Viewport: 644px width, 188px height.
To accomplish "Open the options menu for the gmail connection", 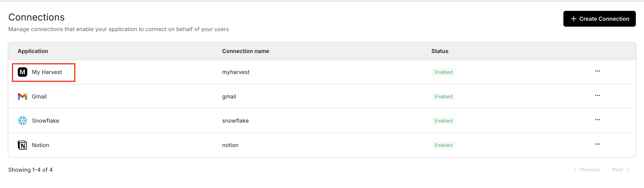I will (598, 95).
